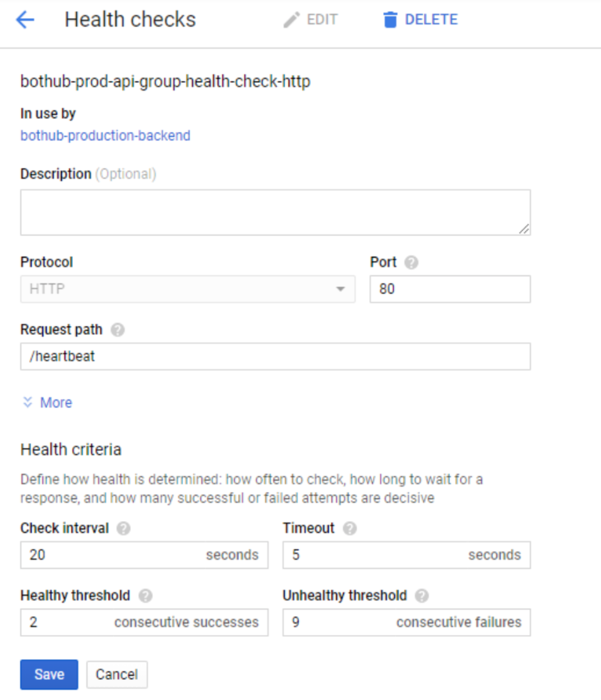Click into the Description text area
601x700 pixels.
pyautogui.click(x=275, y=212)
